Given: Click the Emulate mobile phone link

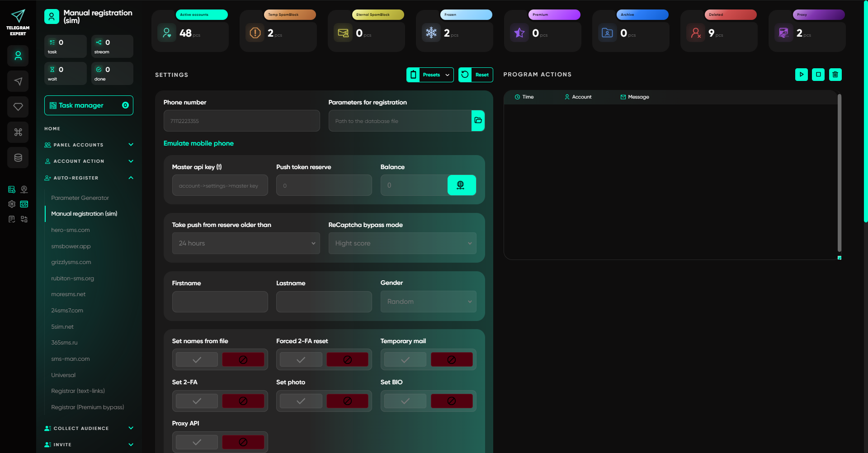Looking at the screenshot, I should (x=198, y=143).
